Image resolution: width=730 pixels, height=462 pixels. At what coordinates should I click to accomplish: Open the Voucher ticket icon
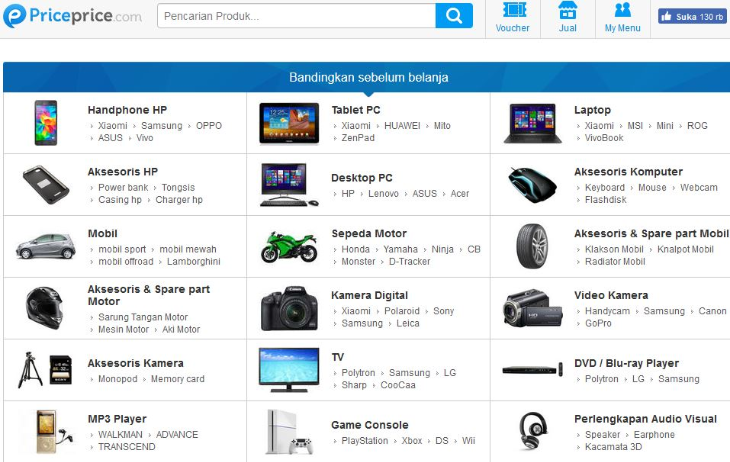[514, 10]
